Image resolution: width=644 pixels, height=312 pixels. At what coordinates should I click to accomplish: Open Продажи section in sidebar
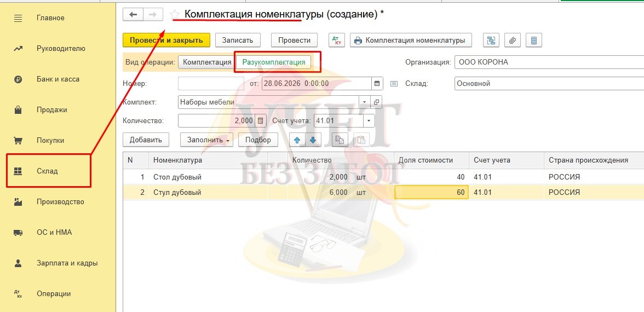pos(51,109)
